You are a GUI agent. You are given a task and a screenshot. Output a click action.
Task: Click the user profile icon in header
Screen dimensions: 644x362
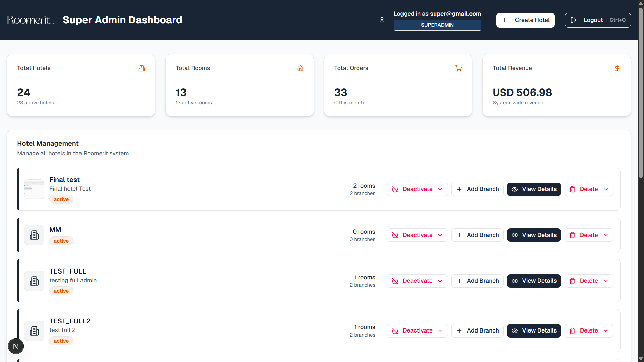point(382,20)
